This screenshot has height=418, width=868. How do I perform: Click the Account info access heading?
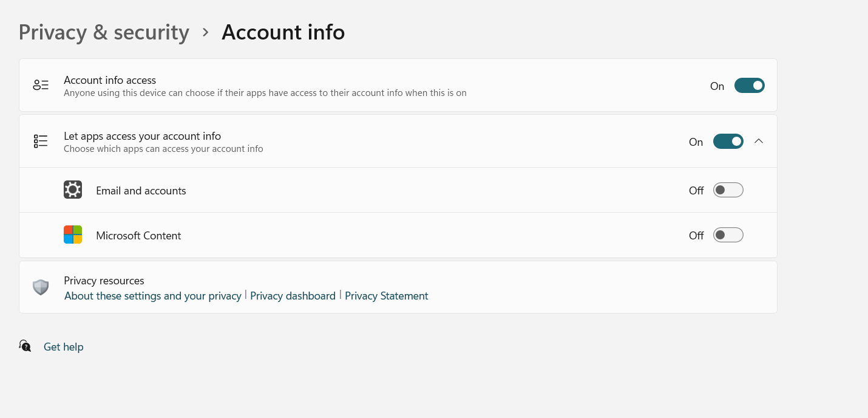pos(110,80)
